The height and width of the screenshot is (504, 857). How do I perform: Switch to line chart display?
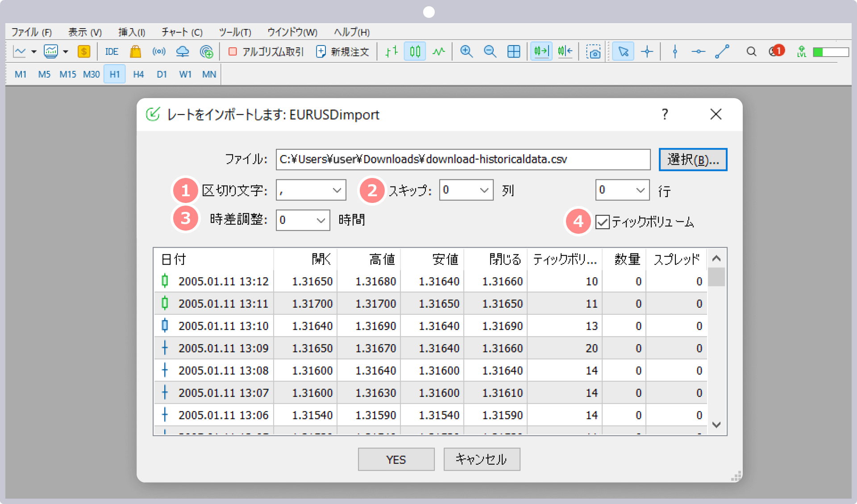[x=439, y=52]
